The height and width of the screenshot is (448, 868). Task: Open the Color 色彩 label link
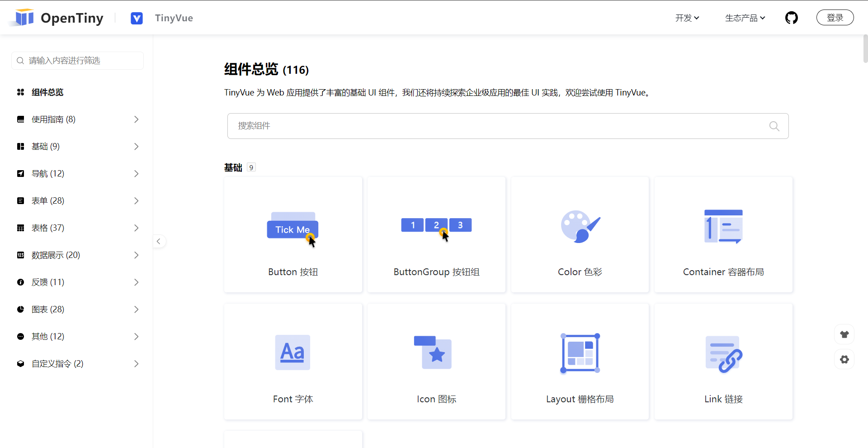tap(580, 272)
